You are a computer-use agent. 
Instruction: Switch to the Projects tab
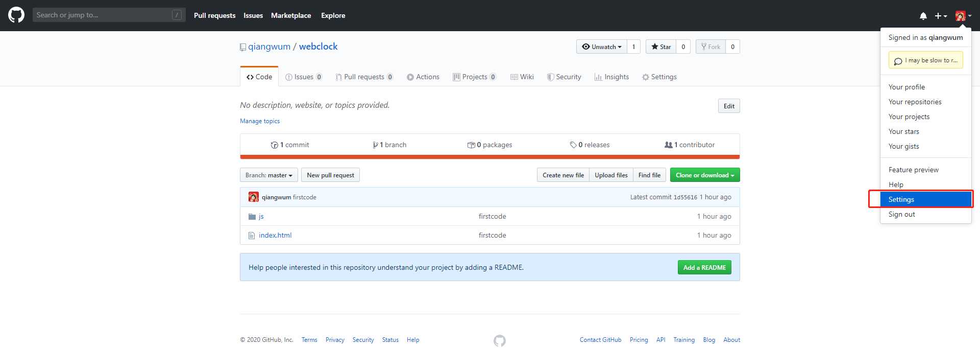point(475,77)
